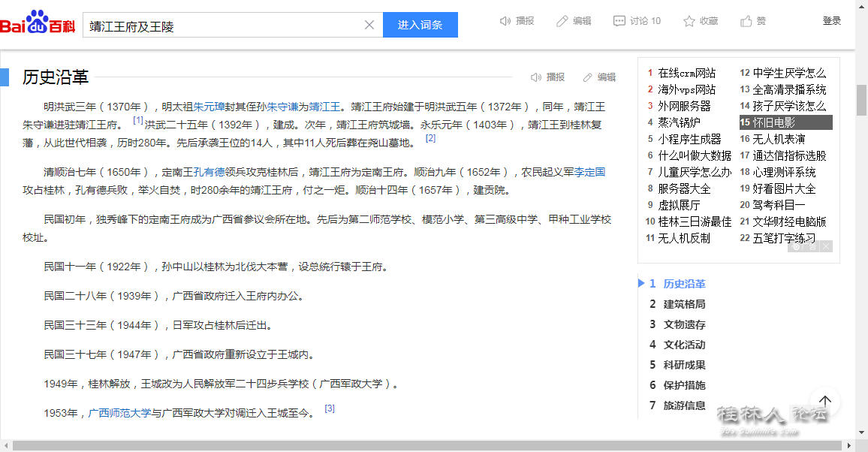The height and width of the screenshot is (452, 868).
Task: Click the 登录 link
Action: [x=831, y=21]
